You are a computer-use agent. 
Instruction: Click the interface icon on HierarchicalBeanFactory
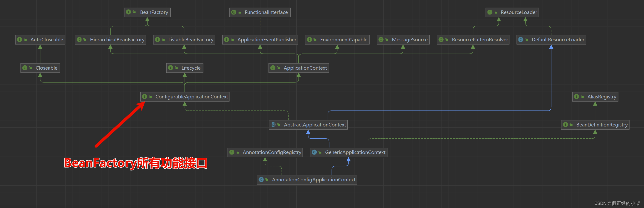coord(79,39)
